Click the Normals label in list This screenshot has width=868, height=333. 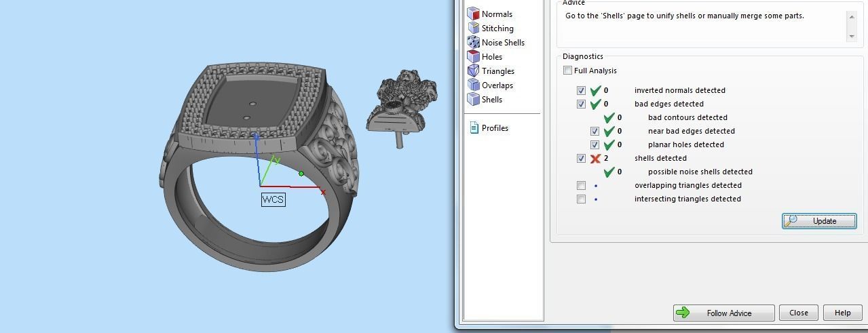tap(497, 14)
